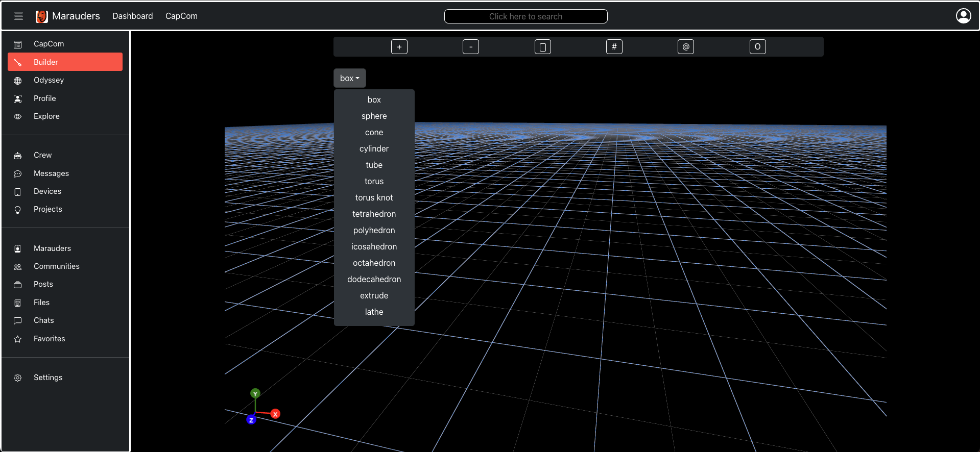The image size is (980, 452).
Task: Select torus knot from shape list
Action: tap(374, 198)
